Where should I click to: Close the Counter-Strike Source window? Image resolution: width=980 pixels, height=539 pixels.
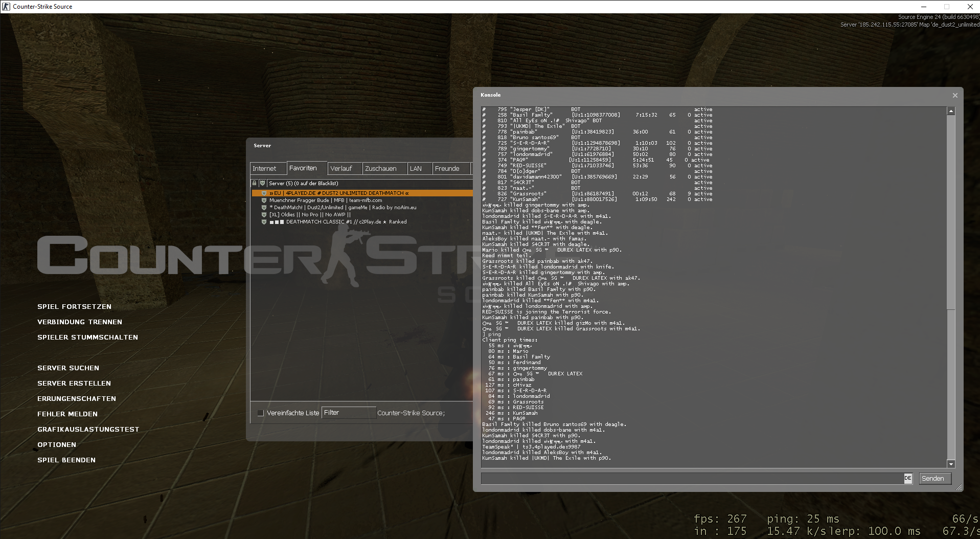coord(970,7)
